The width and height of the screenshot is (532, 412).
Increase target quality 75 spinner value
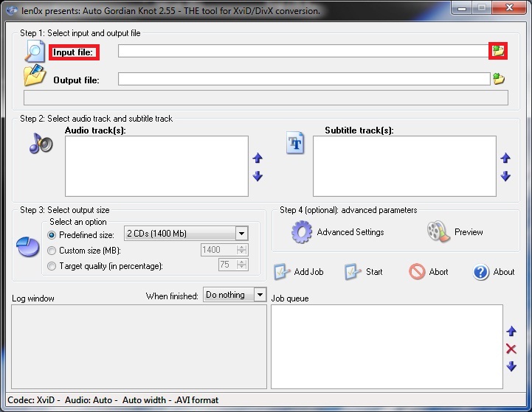pyautogui.click(x=242, y=262)
